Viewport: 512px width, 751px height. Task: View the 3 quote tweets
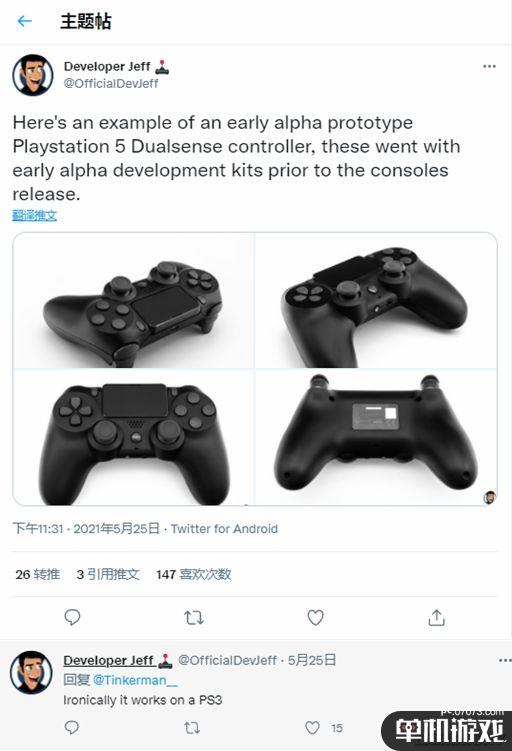click(108, 574)
